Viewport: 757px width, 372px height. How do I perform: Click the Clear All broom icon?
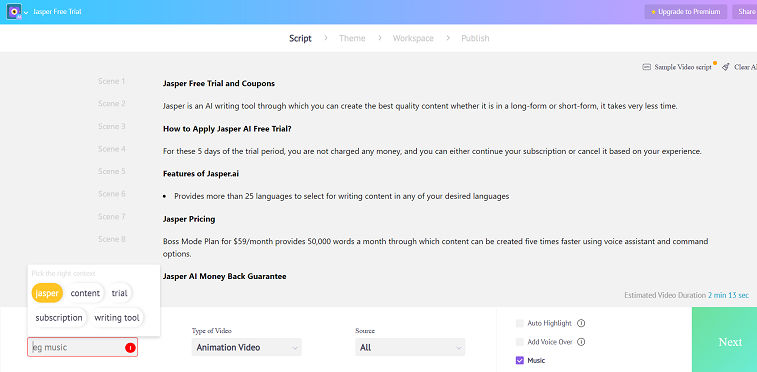(x=726, y=67)
